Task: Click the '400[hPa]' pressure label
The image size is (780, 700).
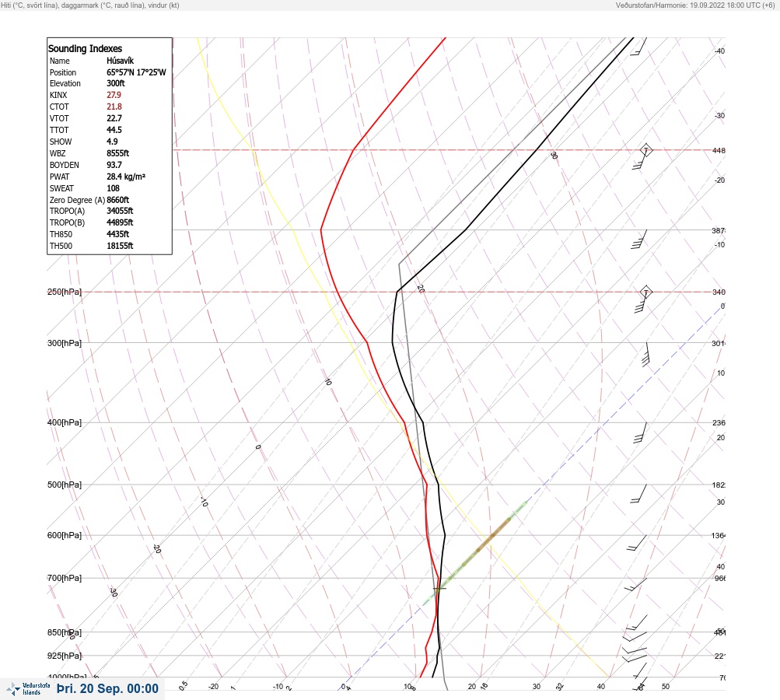Action: (x=65, y=422)
